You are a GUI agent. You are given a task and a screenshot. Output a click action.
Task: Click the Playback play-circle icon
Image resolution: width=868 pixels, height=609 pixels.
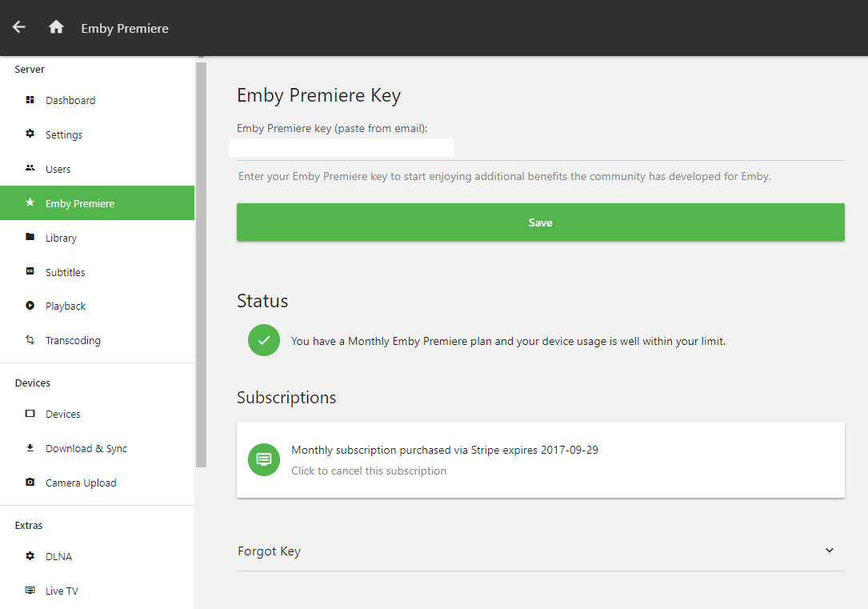pos(30,306)
